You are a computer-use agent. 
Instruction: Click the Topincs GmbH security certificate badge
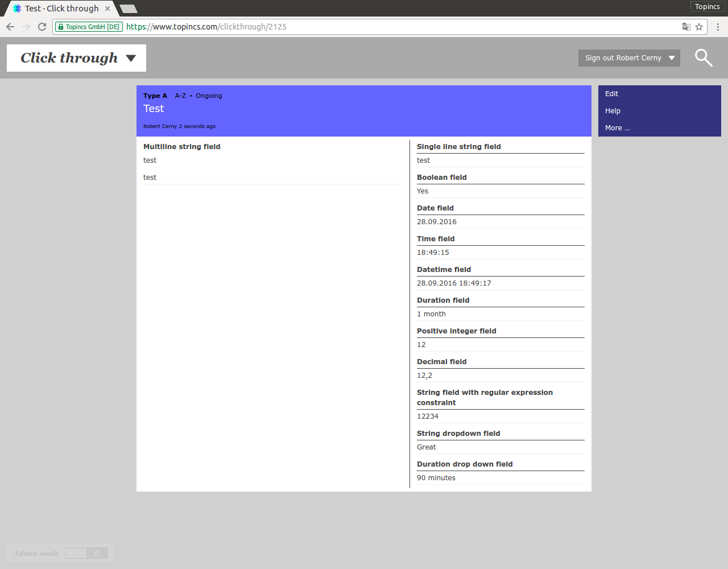[x=89, y=27]
